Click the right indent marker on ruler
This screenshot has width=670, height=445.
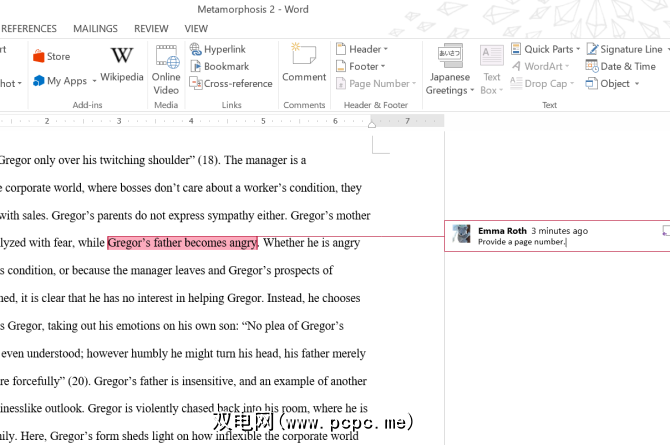point(372,124)
